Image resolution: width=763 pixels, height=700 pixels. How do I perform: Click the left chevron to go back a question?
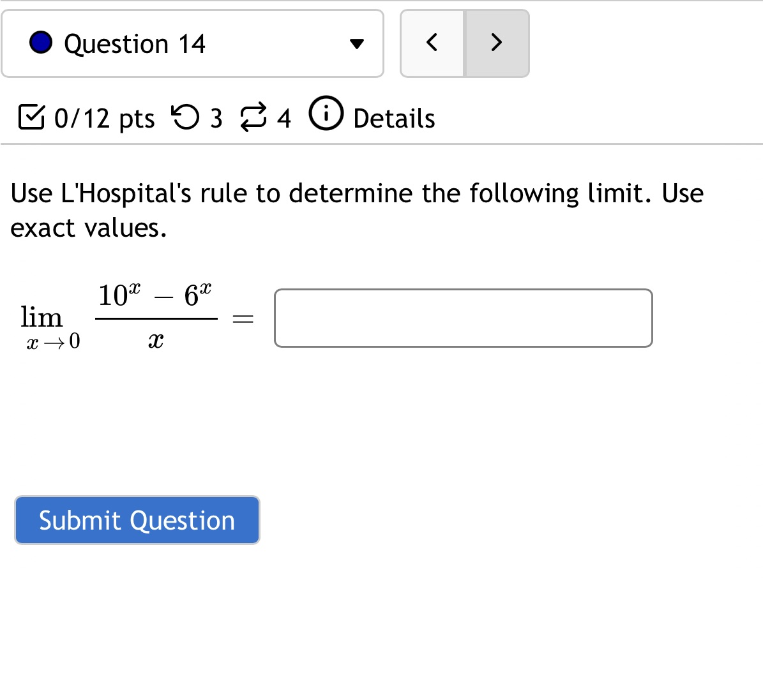pos(432,43)
